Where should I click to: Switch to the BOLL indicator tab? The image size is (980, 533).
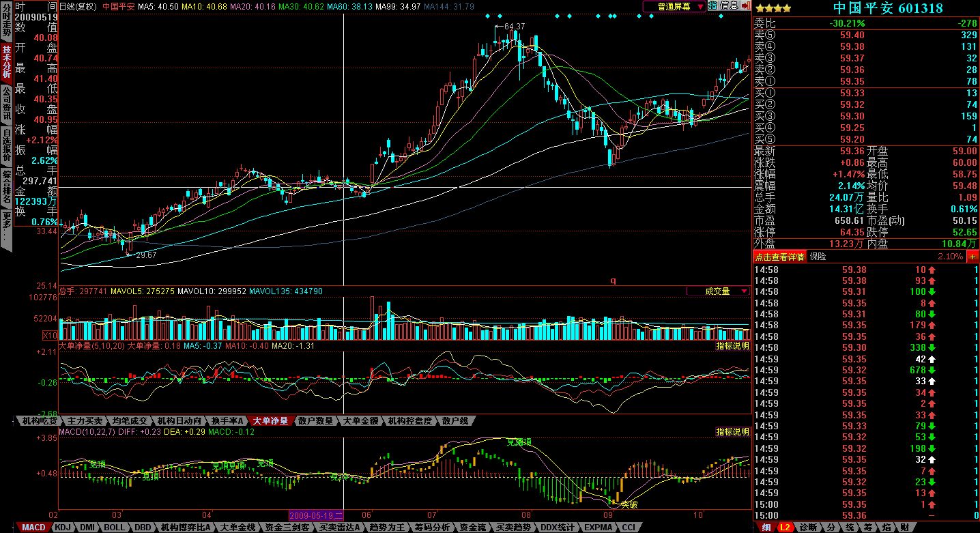[114, 528]
